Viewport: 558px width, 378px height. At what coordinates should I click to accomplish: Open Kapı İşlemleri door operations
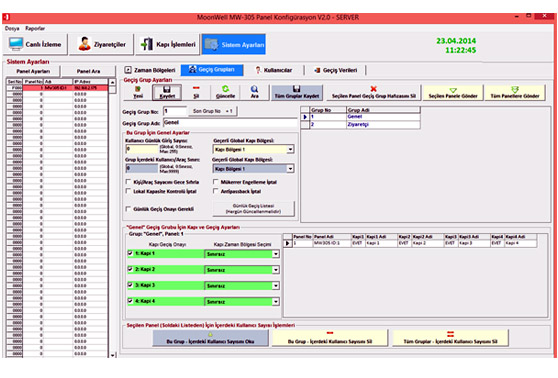point(168,44)
